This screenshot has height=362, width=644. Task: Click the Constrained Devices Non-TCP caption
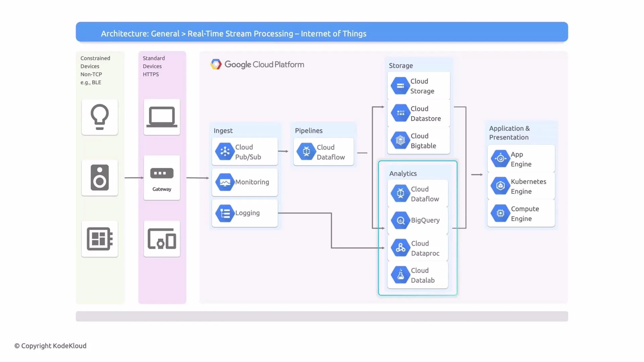pyautogui.click(x=95, y=70)
